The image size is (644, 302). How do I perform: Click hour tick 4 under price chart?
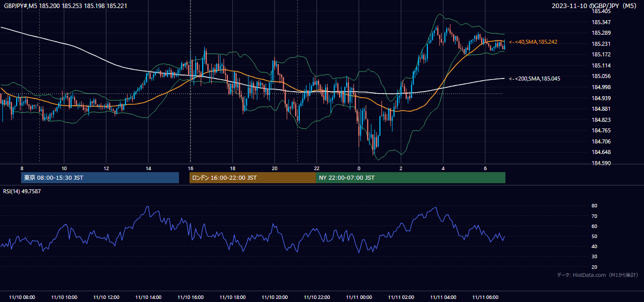(x=443, y=168)
